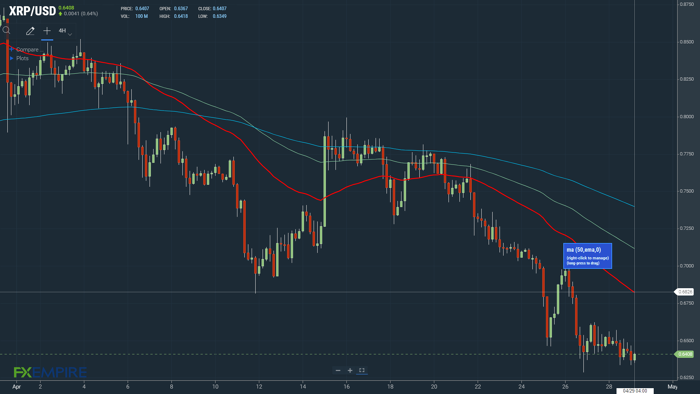
Task: Click the OPEN value in header
Action: click(x=181, y=8)
